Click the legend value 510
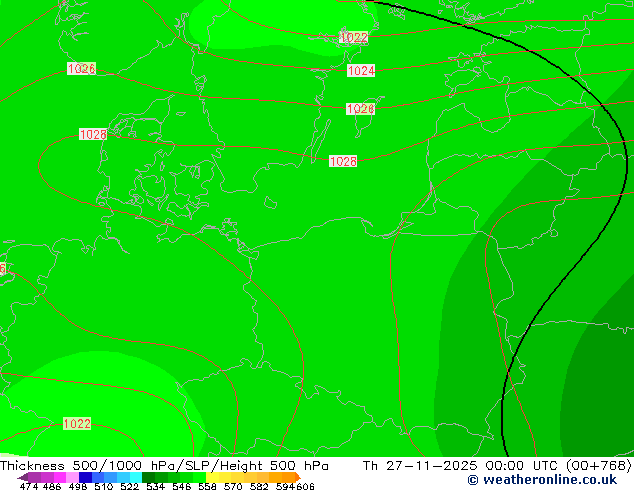 coord(104,486)
